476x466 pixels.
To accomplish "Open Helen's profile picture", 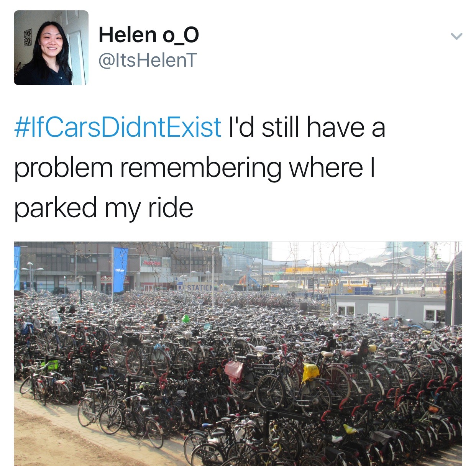I will coord(51,48).
